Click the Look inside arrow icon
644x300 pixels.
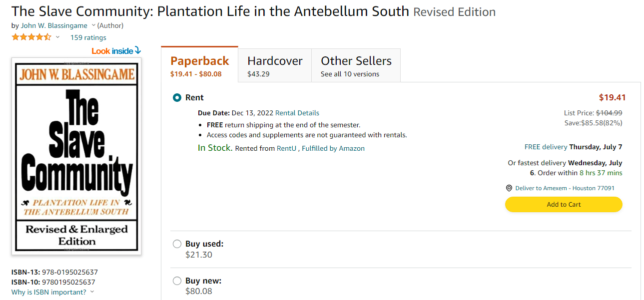(x=138, y=50)
